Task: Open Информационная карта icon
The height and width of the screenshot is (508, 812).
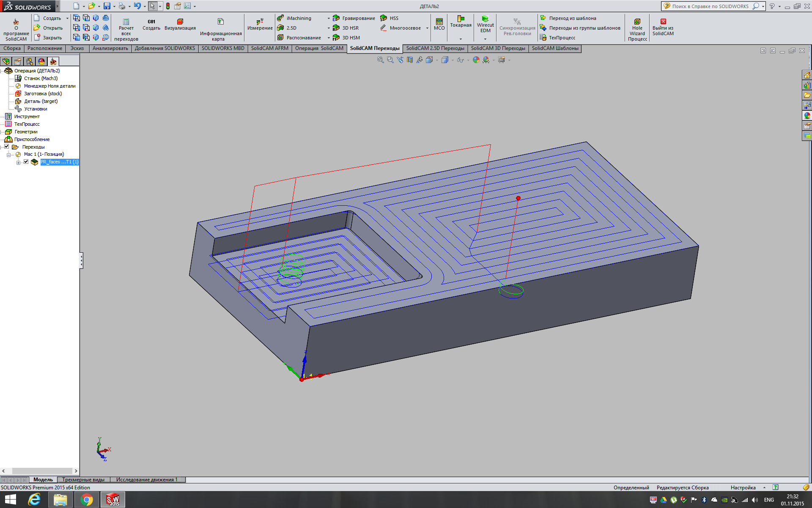Action: [220, 22]
